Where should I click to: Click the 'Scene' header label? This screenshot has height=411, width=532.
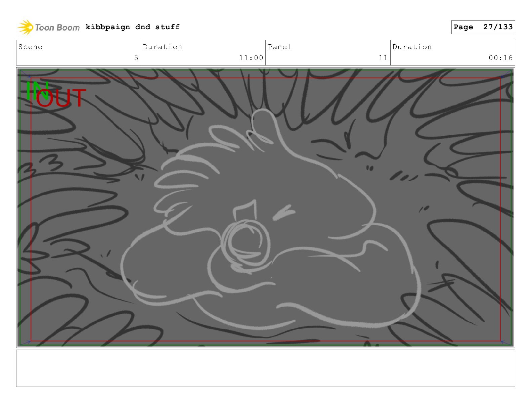pyautogui.click(x=31, y=47)
